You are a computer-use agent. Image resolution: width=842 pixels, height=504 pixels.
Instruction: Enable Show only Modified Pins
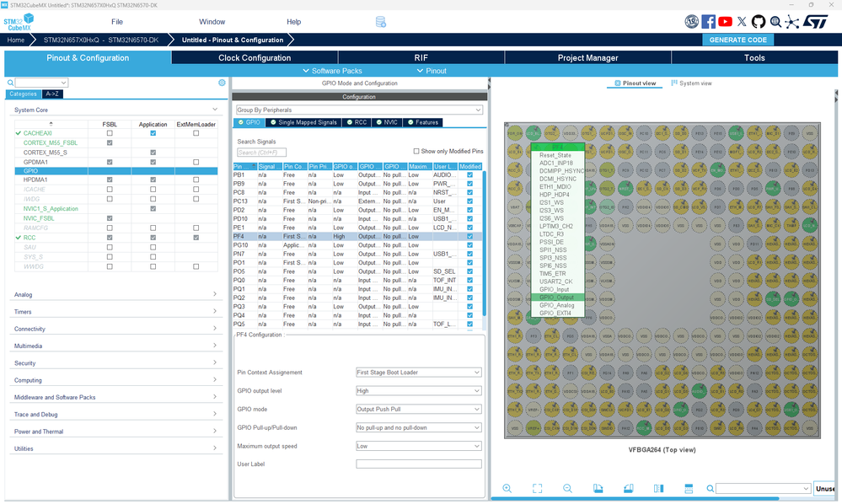pos(416,152)
